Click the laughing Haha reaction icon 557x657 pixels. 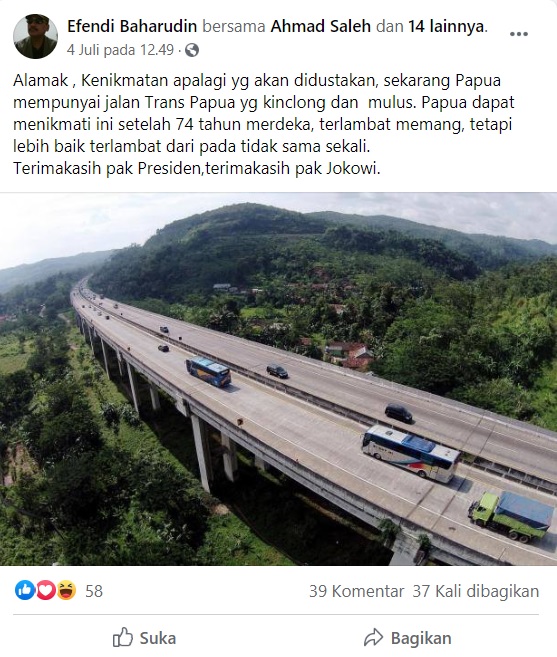66,590
